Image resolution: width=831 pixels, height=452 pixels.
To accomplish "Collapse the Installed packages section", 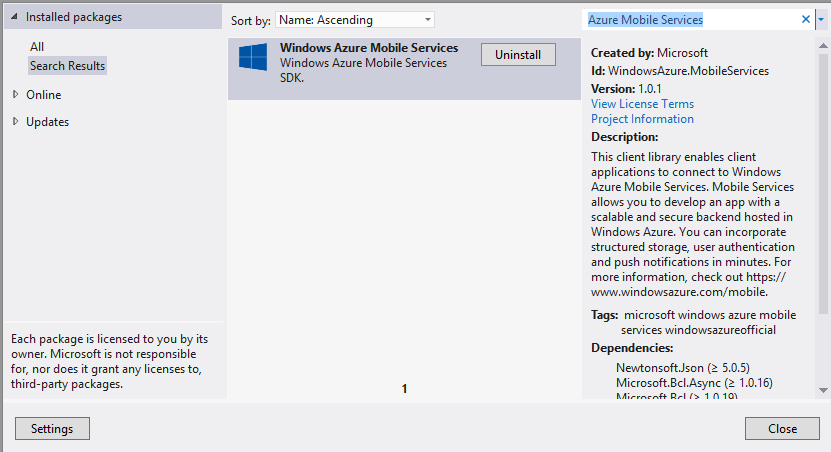I will point(14,17).
